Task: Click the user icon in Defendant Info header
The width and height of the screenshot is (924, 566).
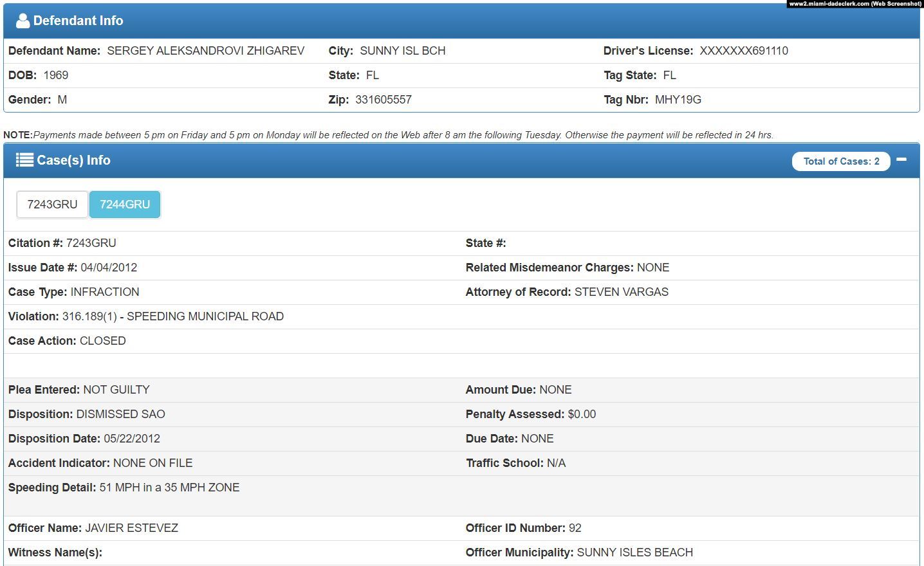Action: (x=23, y=21)
